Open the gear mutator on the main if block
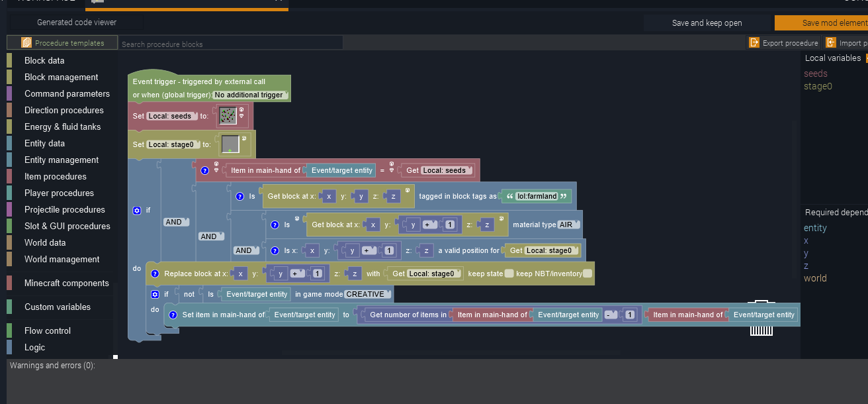 [x=136, y=211]
